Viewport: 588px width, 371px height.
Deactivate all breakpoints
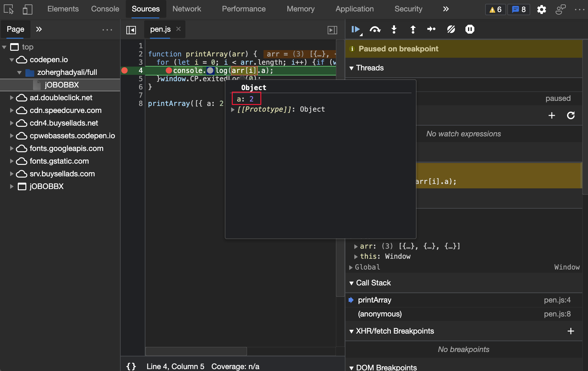(451, 29)
